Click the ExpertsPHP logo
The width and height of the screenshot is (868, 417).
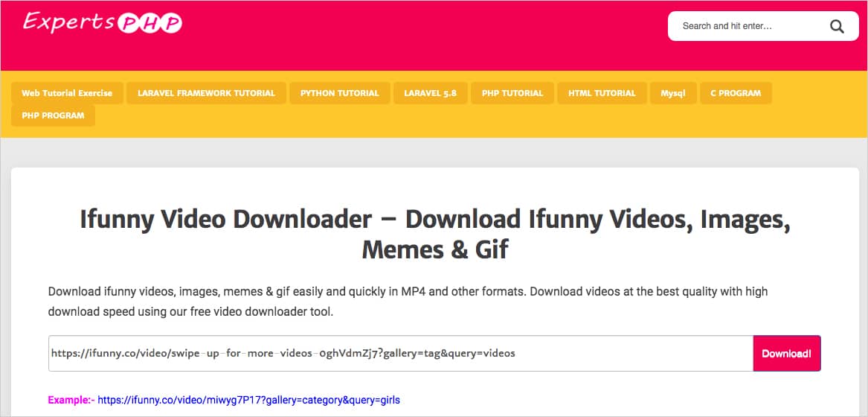point(102,22)
